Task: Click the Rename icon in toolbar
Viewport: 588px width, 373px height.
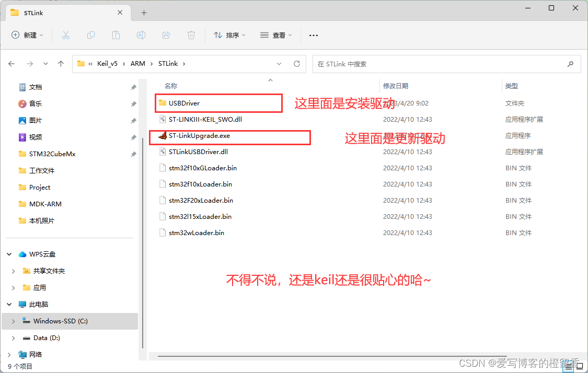Action: (141, 35)
